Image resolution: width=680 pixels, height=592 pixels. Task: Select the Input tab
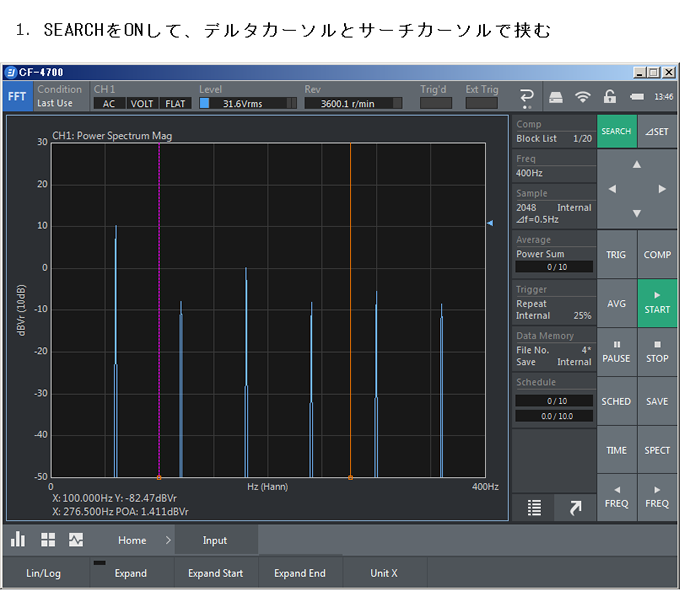pos(215,540)
